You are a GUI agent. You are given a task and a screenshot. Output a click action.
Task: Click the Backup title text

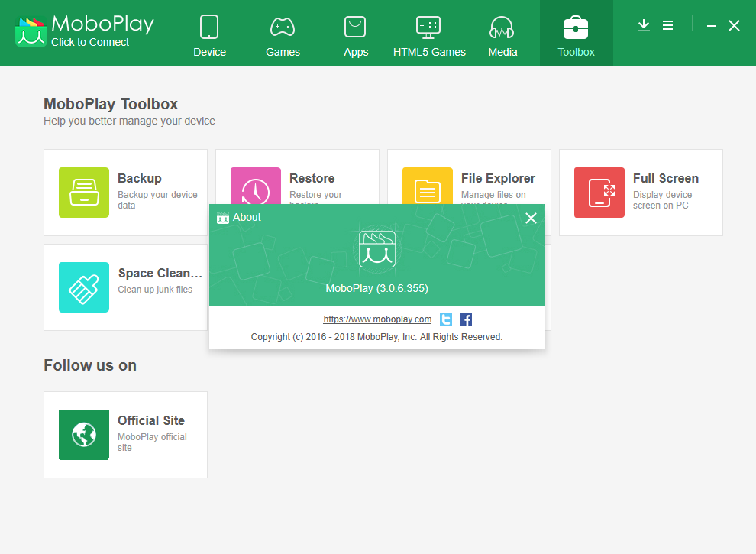[140, 178]
